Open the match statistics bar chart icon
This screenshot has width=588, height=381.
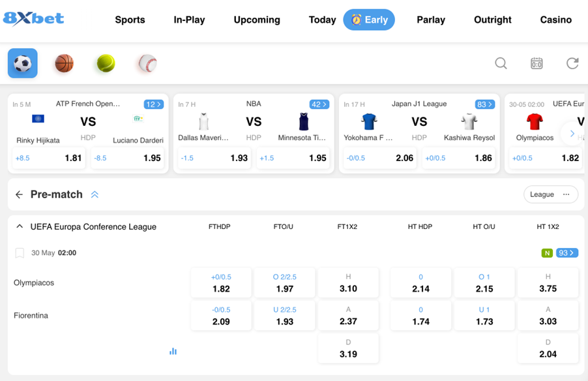pyautogui.click(x=173, y=351)
